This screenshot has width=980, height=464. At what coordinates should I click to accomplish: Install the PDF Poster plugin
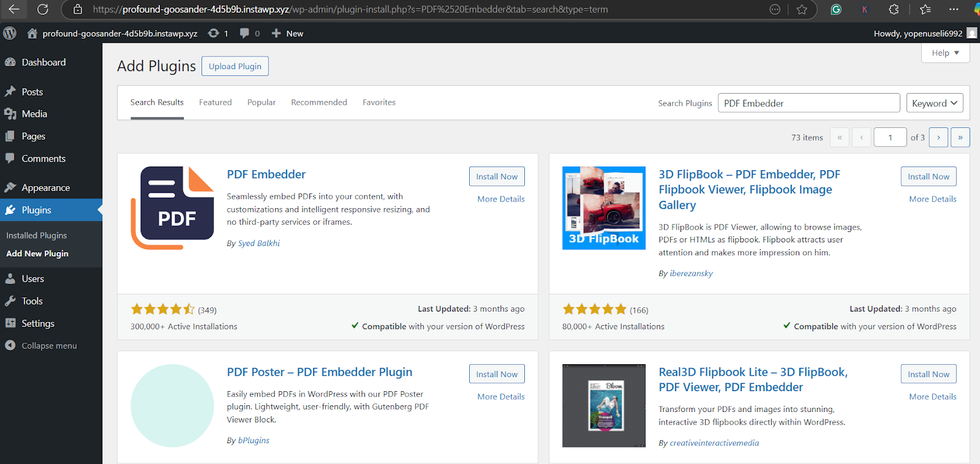pyautogui.click(x=497, y=374)
